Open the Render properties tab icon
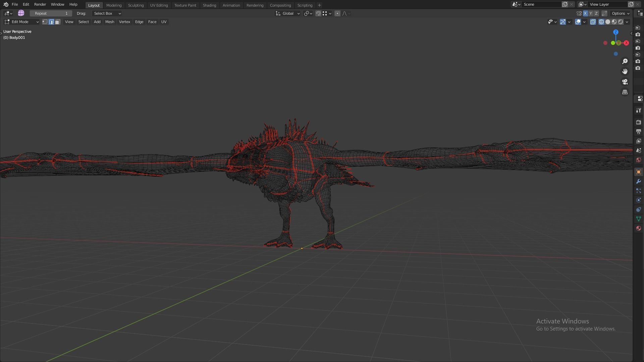644x362 pixels. [x=638, y=122]
